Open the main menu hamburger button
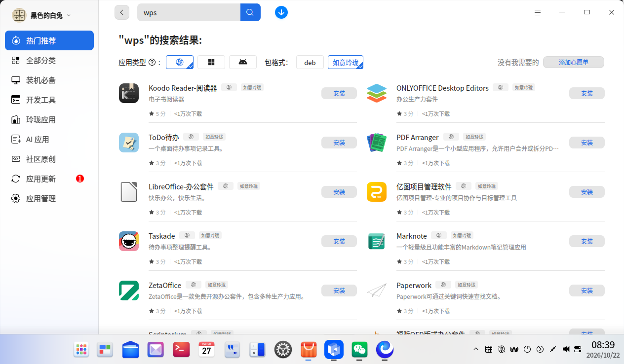 pos(538,13)
